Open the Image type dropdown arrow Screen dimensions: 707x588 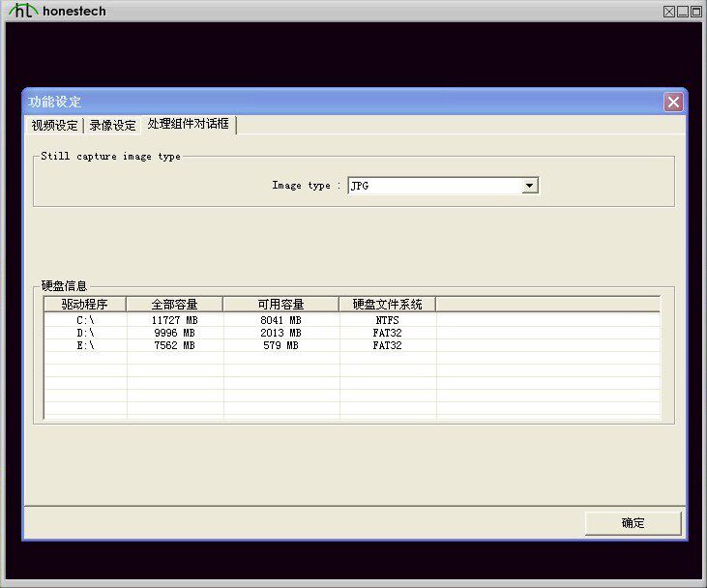point(529,186)
